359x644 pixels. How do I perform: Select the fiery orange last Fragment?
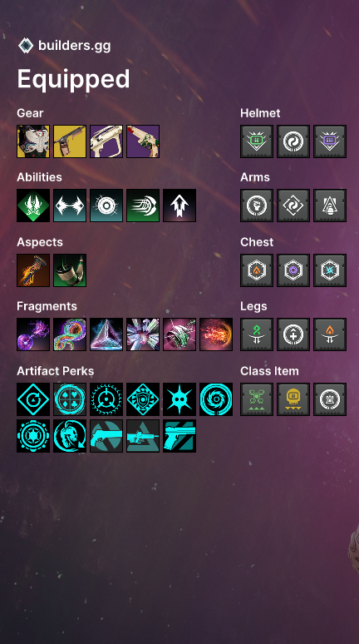pyautogui.click(x=216, y=334)
